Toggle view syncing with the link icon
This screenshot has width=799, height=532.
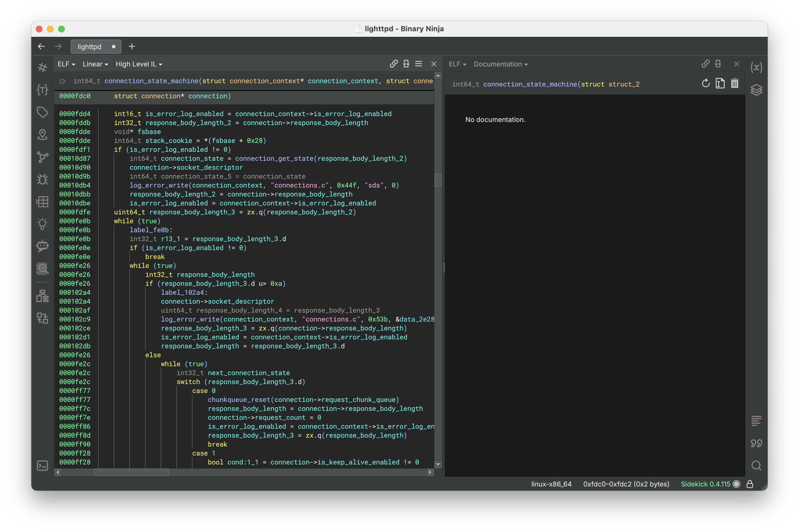tap(394, 64)
